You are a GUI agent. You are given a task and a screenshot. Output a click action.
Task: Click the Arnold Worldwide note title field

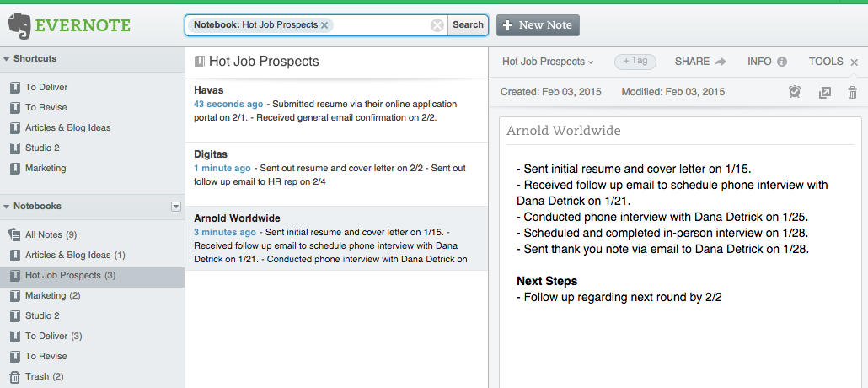[x=680, y=131]
